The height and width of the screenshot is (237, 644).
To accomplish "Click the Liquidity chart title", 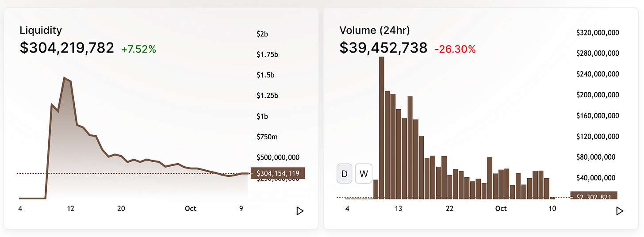I will point(41,31).
